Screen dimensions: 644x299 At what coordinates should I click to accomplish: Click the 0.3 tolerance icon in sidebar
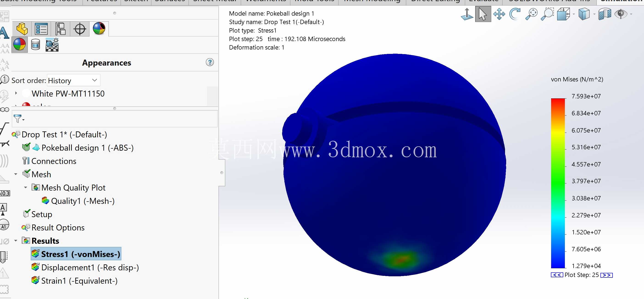5,193
